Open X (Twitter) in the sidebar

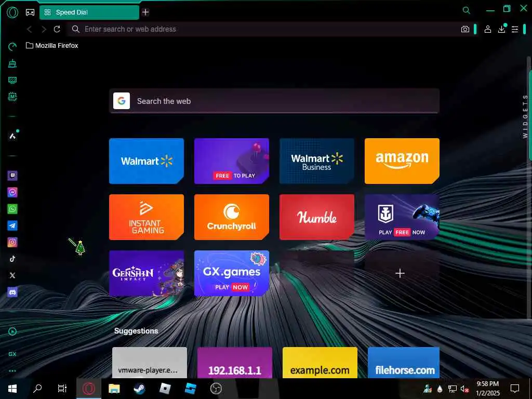12,275
